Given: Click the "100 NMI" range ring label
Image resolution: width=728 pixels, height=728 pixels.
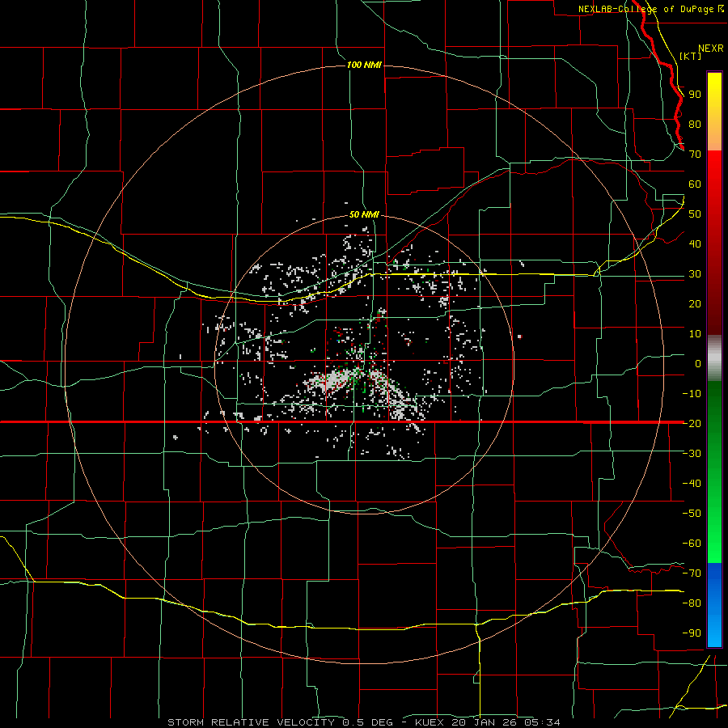Looking at the screenshot, I should tap(364, 65).
